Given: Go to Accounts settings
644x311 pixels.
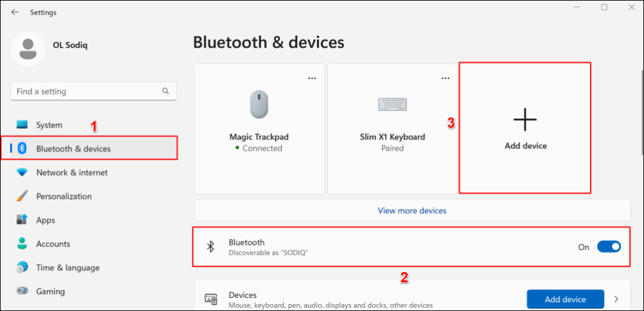Looking at the screenshot, I should pos(53,244).
